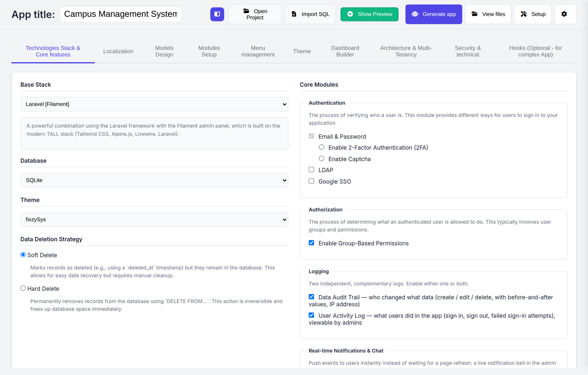Viewport: 588px width, 375px height.
Task: Enable 2-Factor Authentication (2FA) radio
Action: pyautogui.click(x=322, y=147)
